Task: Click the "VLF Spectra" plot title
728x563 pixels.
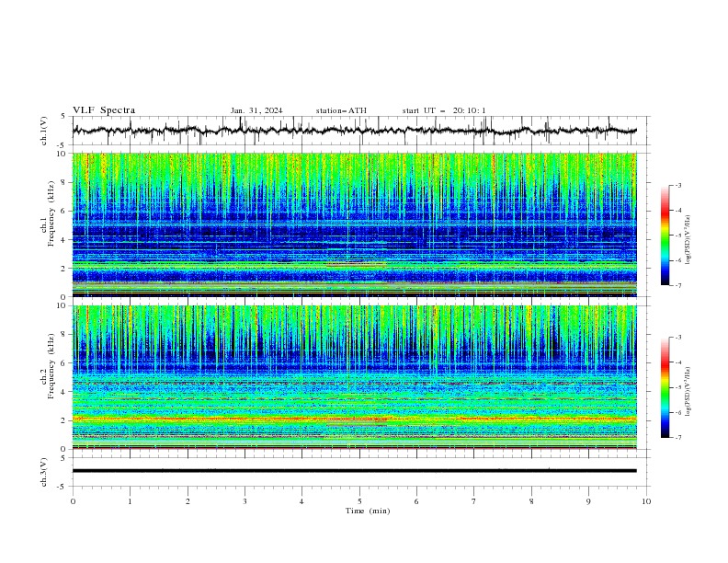Action: 104,110
